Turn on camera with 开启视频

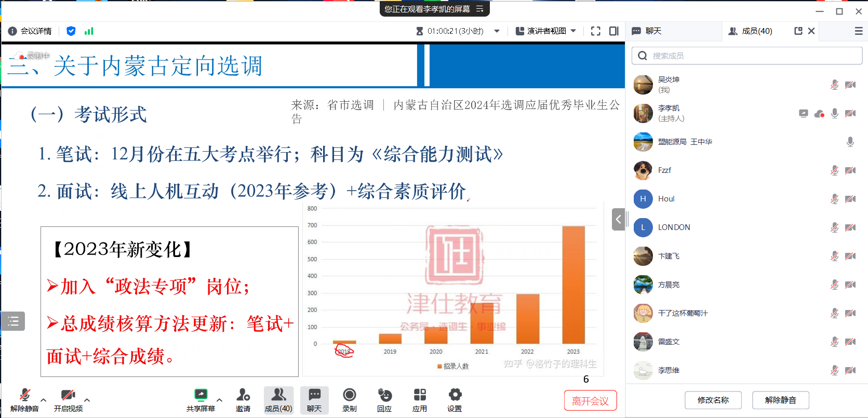(68, 396)
